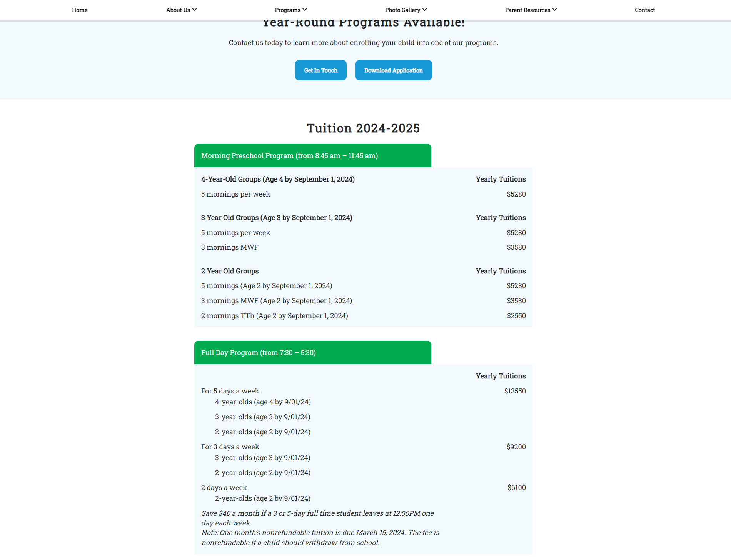Select the Full Day Program green header

312,353
